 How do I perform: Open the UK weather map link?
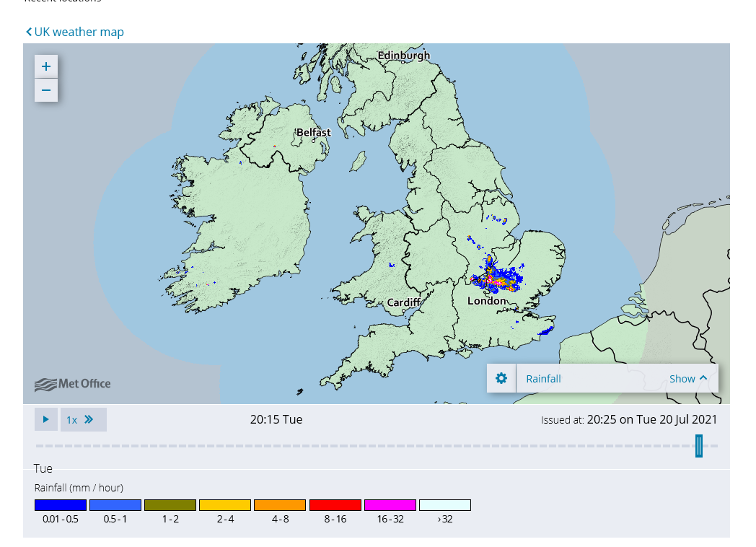(x=79, y=32)
